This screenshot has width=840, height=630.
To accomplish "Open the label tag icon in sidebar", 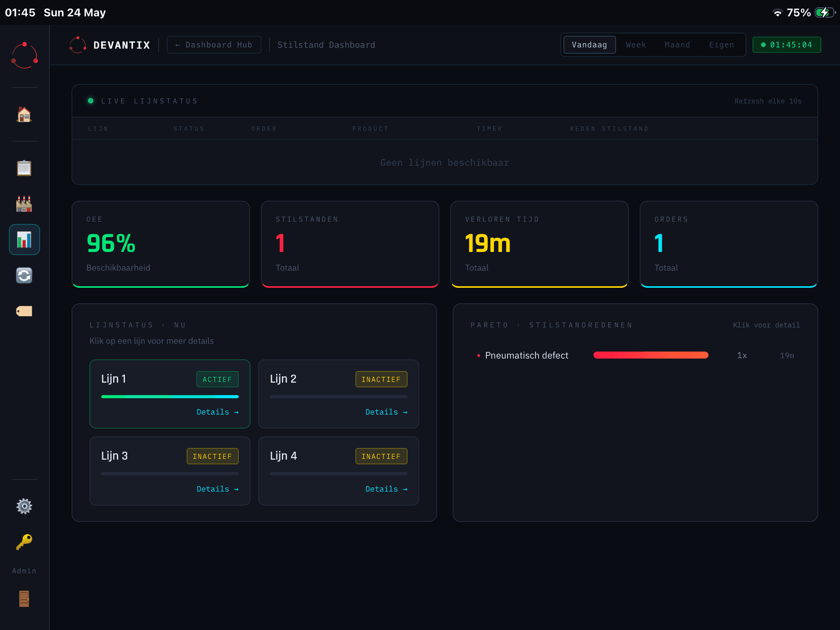I will [24, 311].
